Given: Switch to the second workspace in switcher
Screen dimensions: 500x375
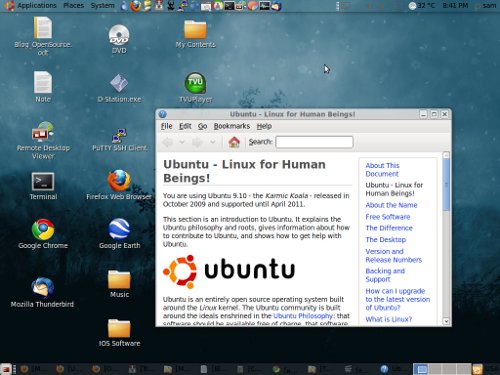Looking at the screenshot, I should coord(435,369).
